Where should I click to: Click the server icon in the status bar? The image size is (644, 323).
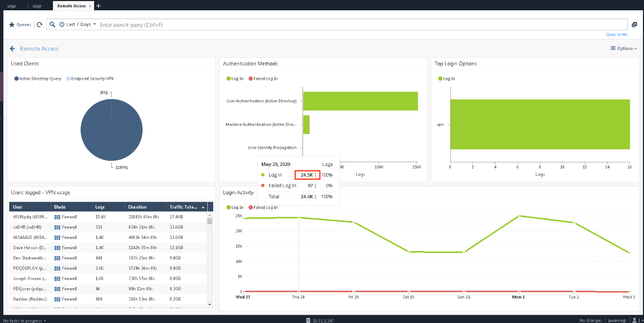(x=308, y=320)
